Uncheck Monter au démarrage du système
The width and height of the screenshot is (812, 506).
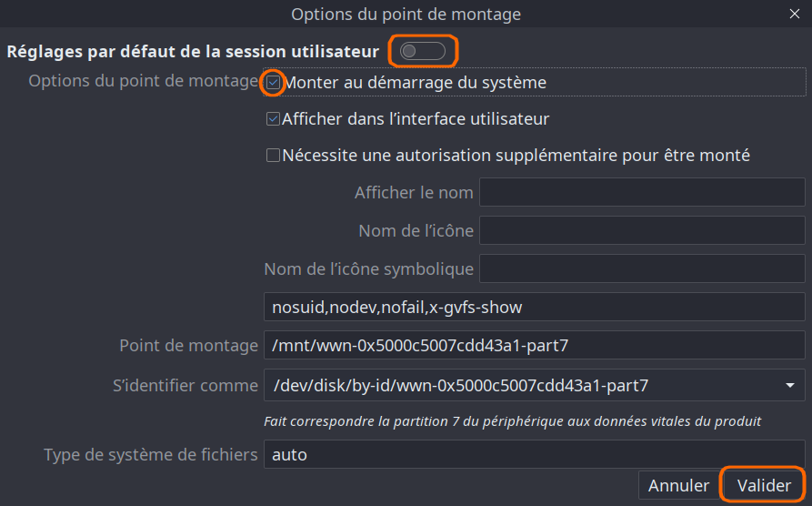tap(273, 83)
